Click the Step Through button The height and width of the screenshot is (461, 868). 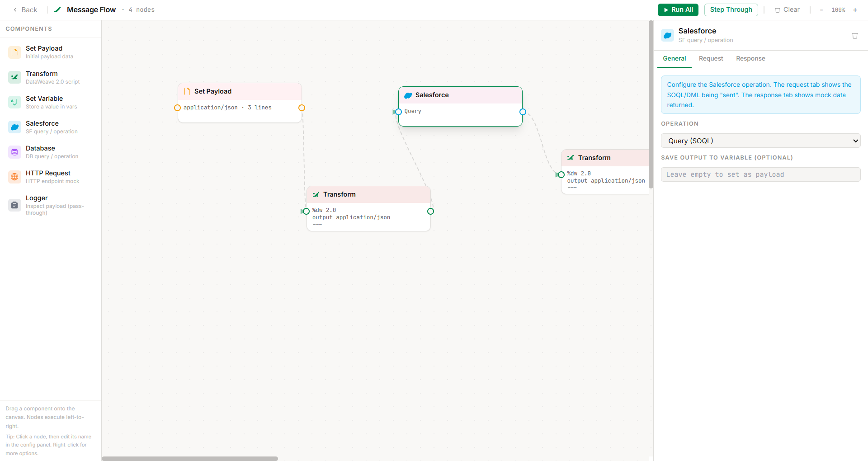[x=731, y=9]
